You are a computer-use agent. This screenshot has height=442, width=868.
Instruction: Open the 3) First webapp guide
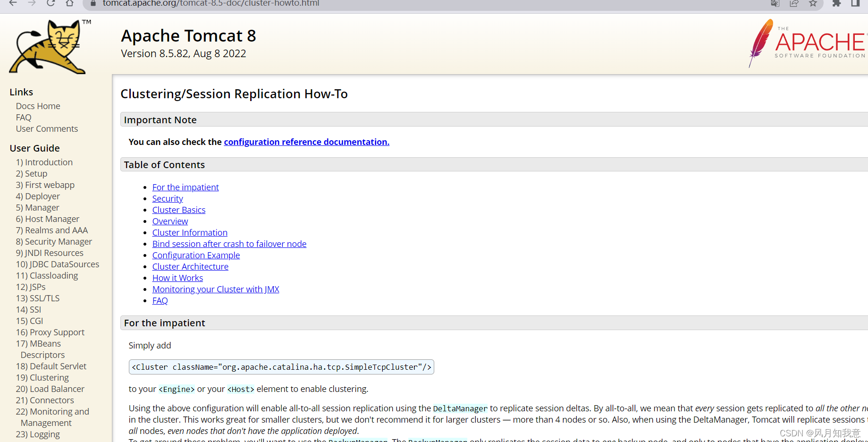tap(45, 185)
